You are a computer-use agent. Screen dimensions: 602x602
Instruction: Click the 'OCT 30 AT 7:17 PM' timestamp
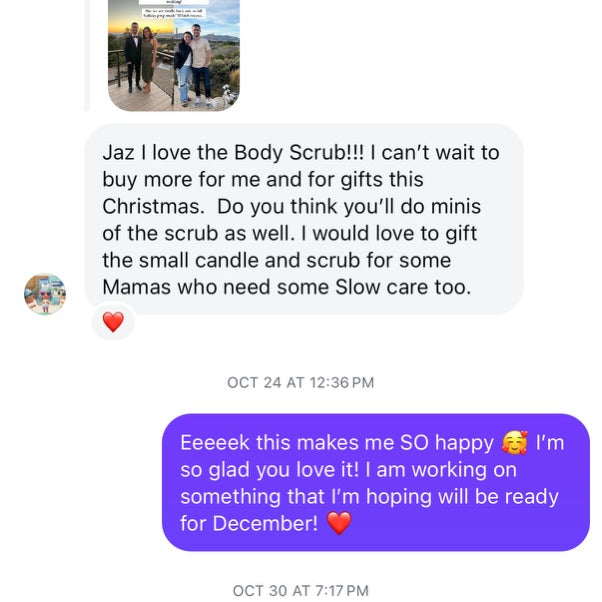pyautogui.click(x=300, y=591)
